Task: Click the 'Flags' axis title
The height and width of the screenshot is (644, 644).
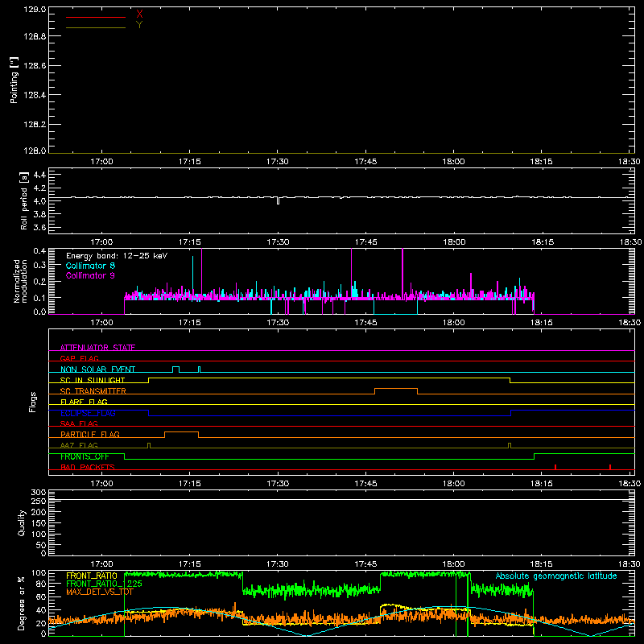Action: (33, 402)
